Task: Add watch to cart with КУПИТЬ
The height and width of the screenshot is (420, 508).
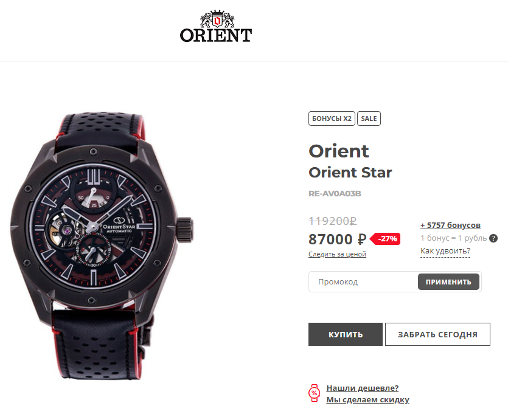Action: [x=346, y=334]
